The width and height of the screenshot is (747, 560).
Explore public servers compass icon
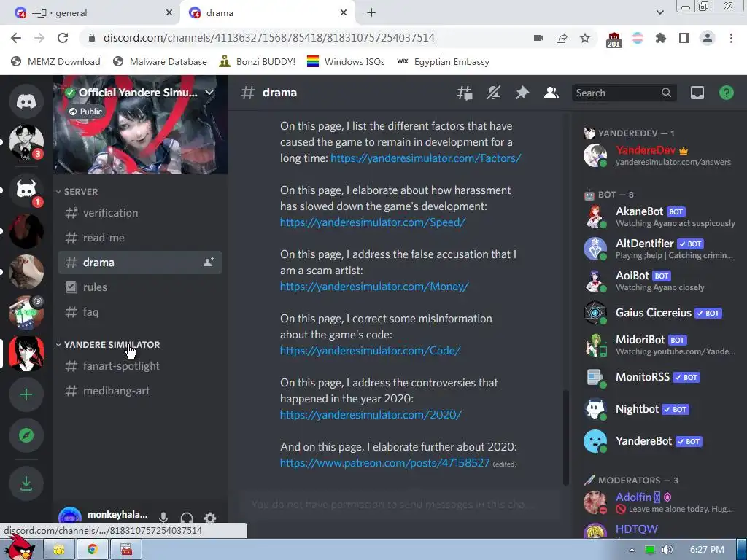tap(26, 435)
